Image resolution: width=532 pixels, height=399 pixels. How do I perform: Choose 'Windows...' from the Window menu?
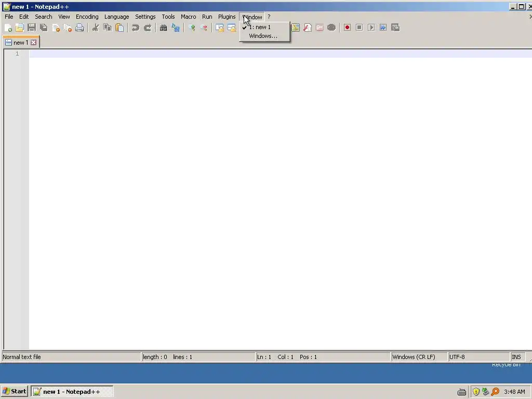[x=264, y=36]
